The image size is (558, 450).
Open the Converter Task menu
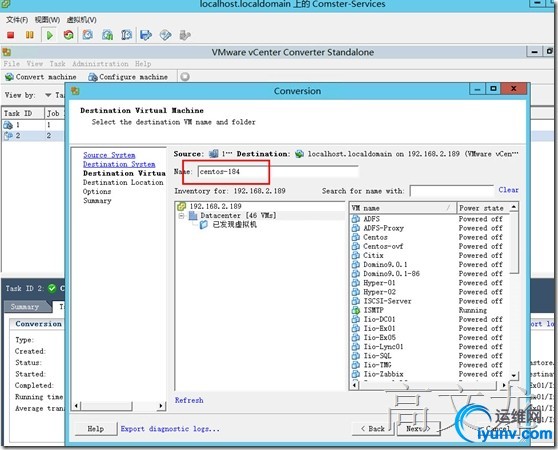[57, 64]
